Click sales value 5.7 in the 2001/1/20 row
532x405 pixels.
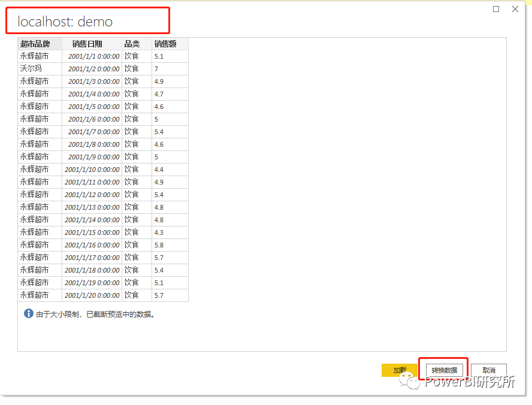pyautogui.click(x=170, y=295)
